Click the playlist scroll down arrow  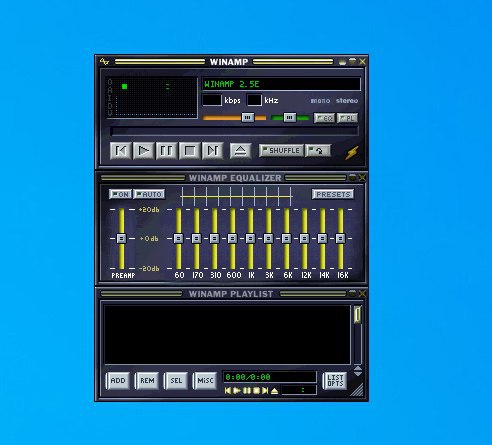(357, 374)
